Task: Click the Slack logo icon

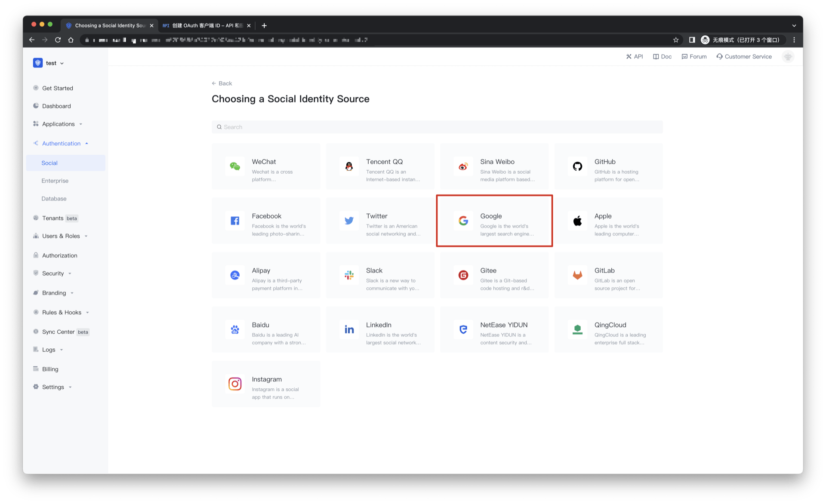Action: 349,275
